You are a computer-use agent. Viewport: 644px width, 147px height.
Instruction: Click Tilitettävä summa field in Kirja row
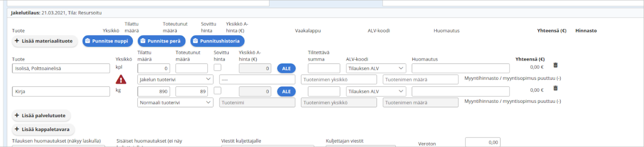(x=324, y=92)
